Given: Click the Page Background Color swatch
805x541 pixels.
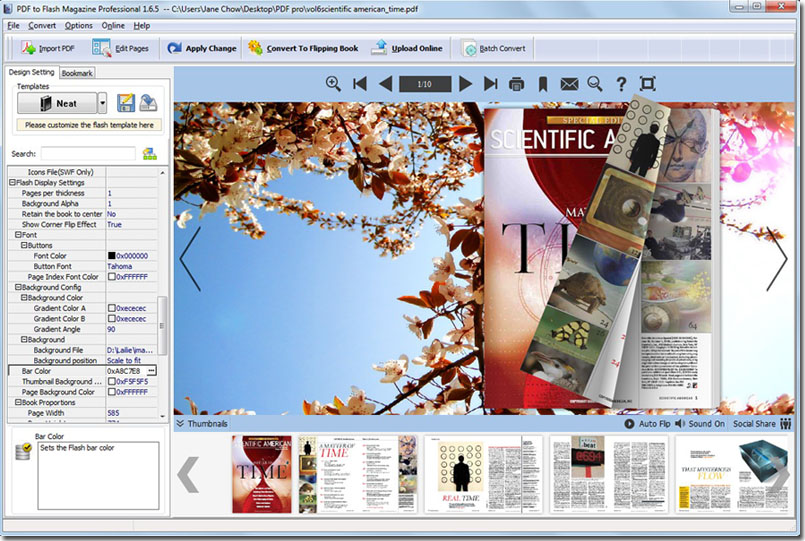Looking at the screenshot, I should 111,392.
